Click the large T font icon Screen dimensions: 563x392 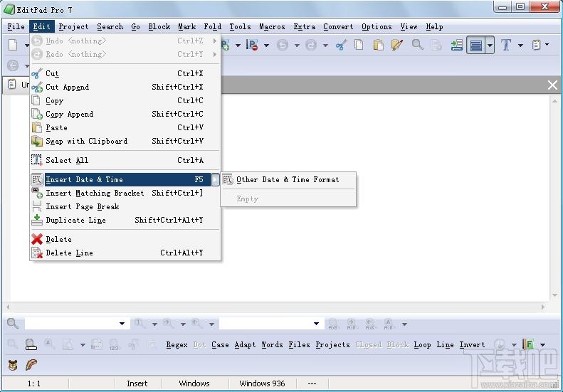coord(506,45)
